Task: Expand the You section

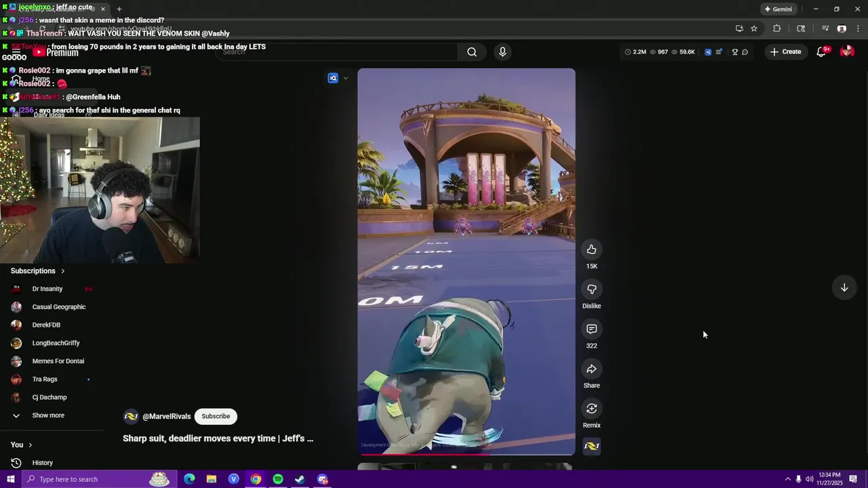Action: (21, 445)
